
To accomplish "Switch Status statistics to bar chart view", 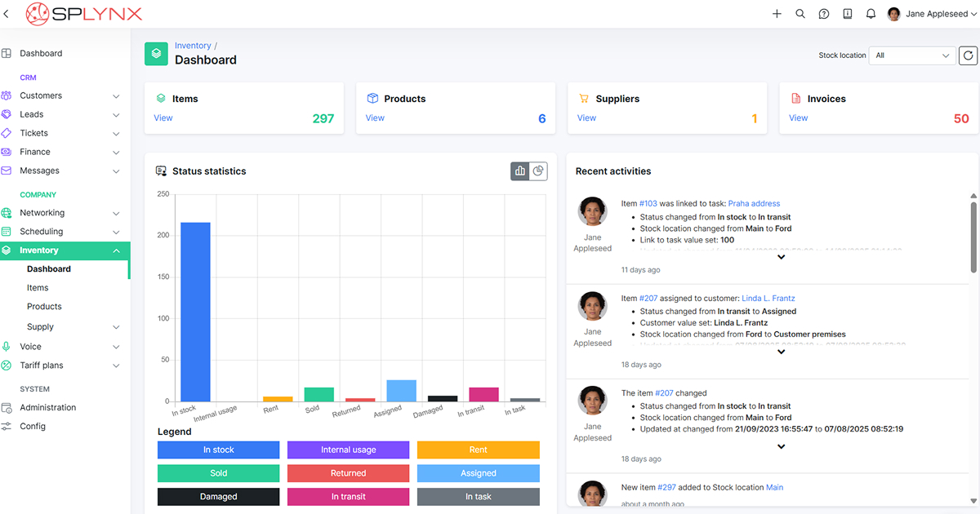I will pyautogui.click(x=520, y=171).
